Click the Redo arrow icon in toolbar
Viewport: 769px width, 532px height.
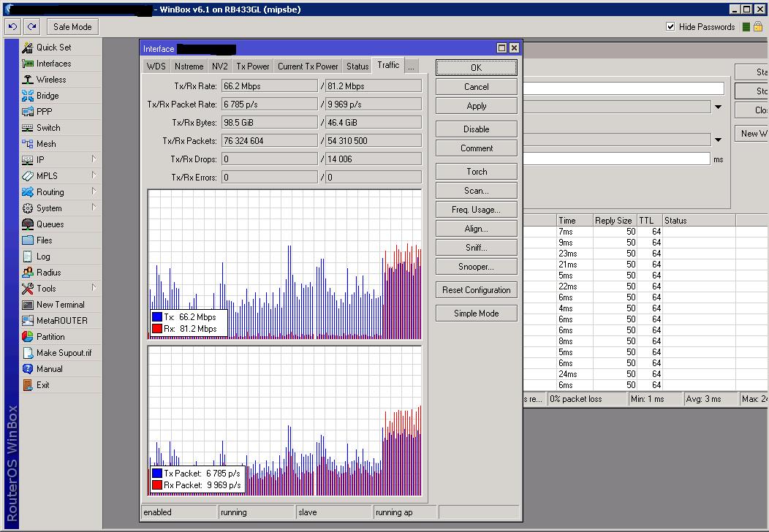coord(31,27)
